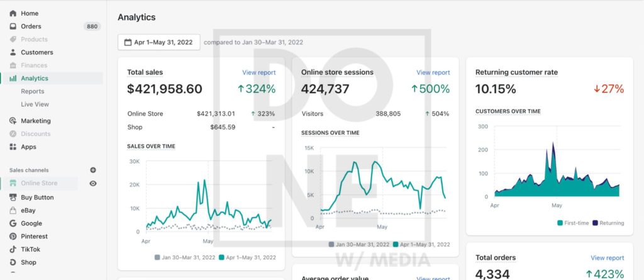Select Online Store sales channel
Screen dimensions: 644x280
pyautogui.click(x=39, y=183)
